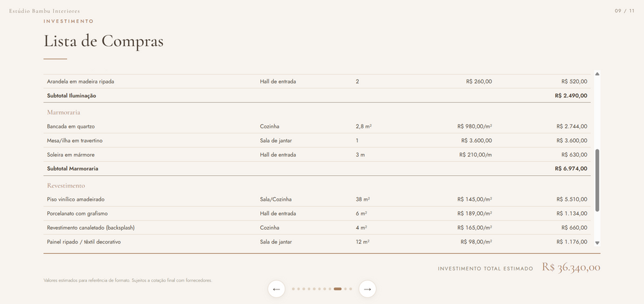Click the '6 m²' quantity
The image size is (644, 304).
click(x=361, y=213)
